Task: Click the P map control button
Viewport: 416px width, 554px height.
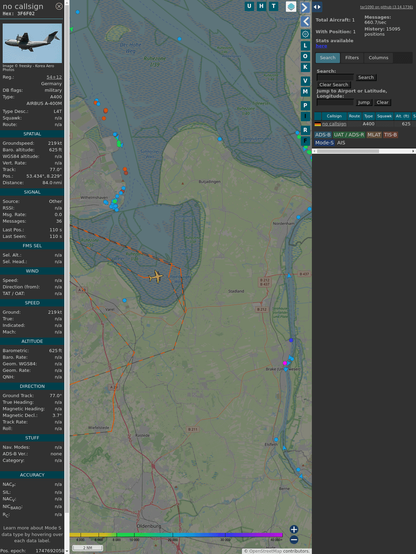Action: (305, 105)
